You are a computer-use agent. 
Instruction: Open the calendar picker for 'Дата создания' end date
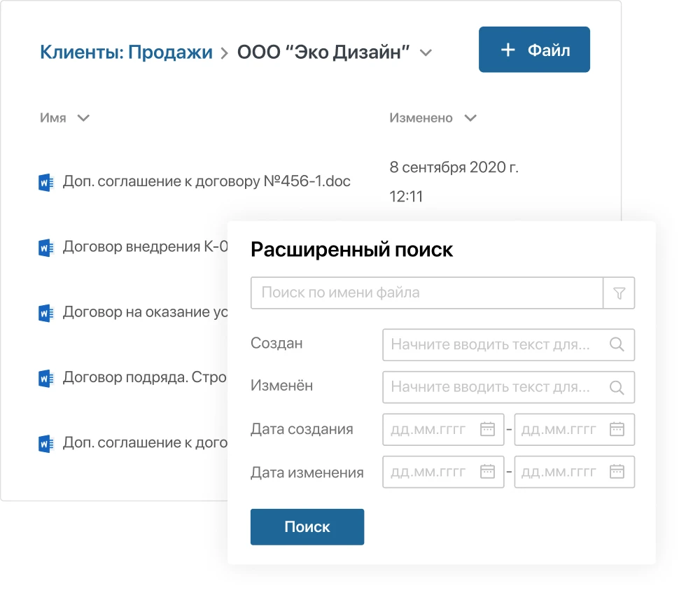619,429
